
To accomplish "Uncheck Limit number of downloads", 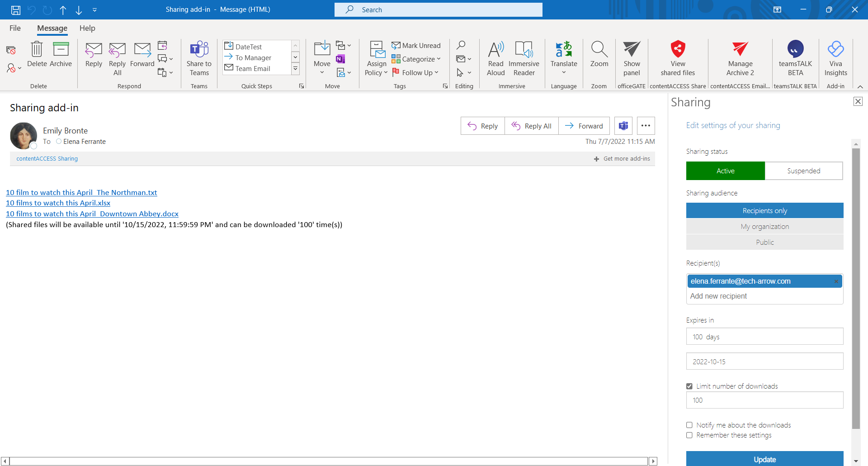I will (689, 386).
